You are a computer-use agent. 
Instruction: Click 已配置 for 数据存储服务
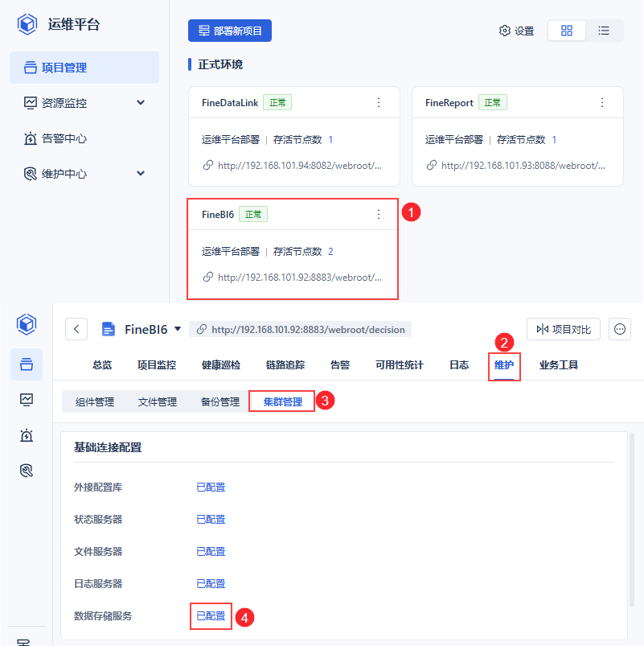[x=211, y=616]
